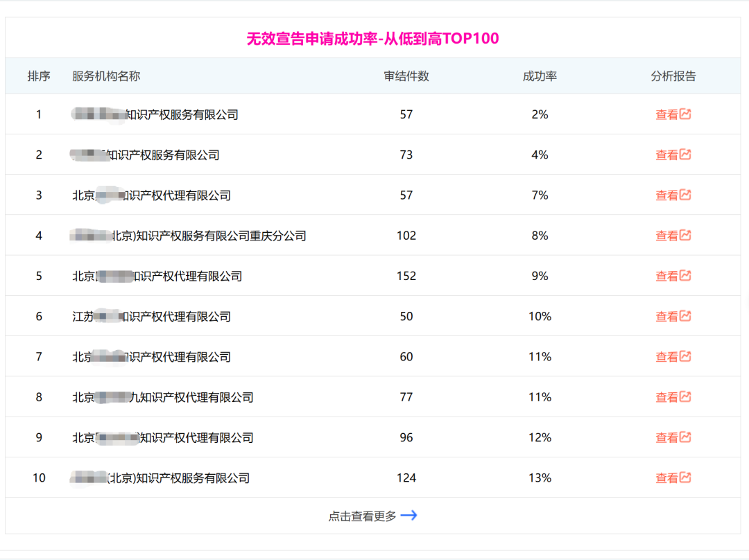
Task: Click the blue arrow beside 点击查看更多
Action: [409, 516]
